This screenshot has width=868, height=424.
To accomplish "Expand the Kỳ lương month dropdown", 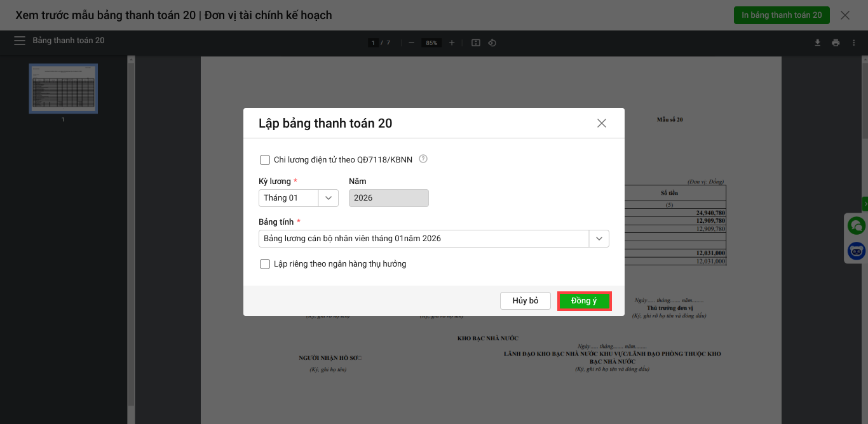I will (x=328, y=198).
